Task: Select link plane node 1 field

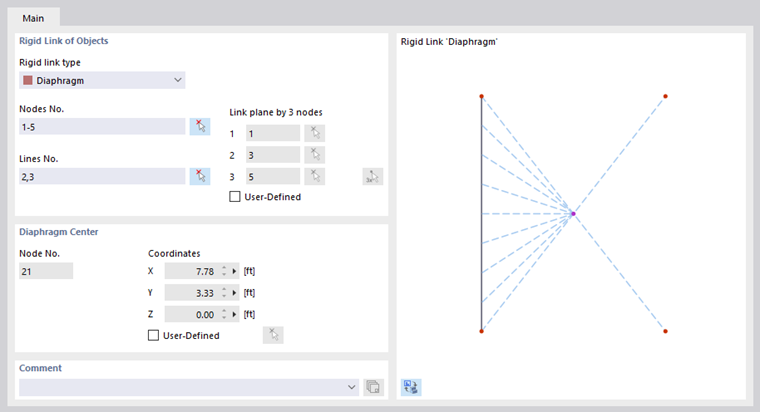Action: click(273, 133)
